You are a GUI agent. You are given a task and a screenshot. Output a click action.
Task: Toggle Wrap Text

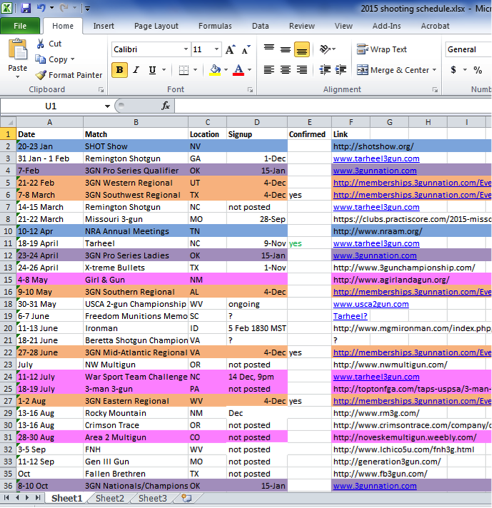point(382,50)
